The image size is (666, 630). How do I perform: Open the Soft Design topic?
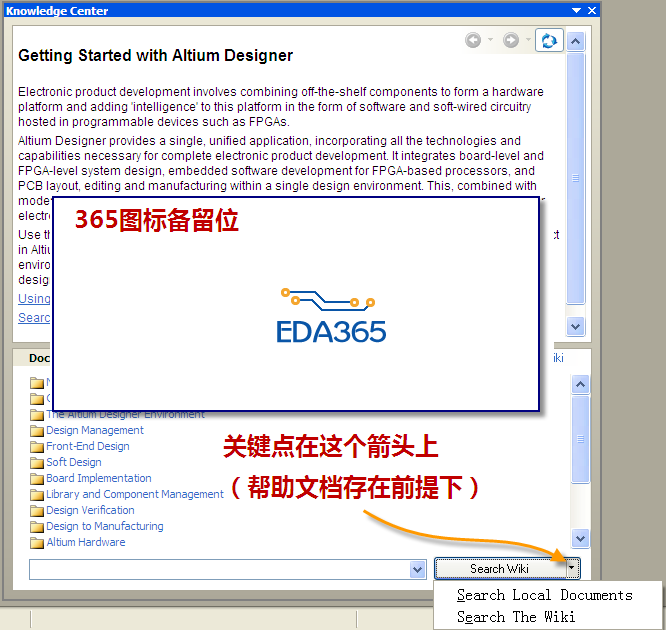(x=74, y=462)
